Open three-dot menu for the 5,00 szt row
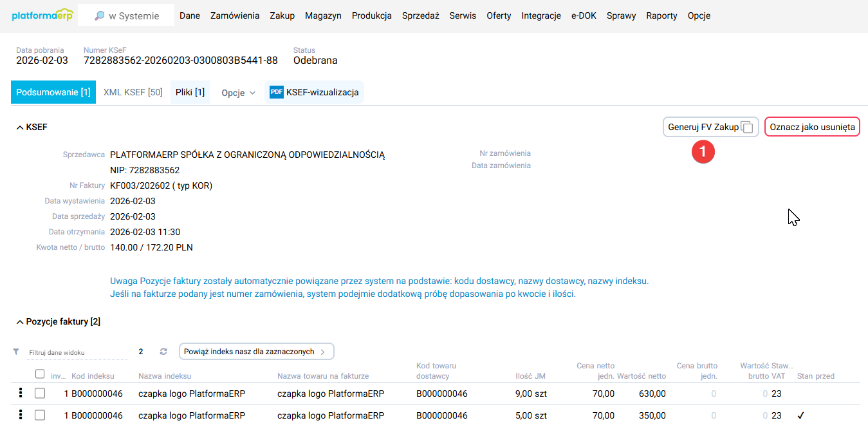Screen dimensions: 868x436 (x=20, y=415)
